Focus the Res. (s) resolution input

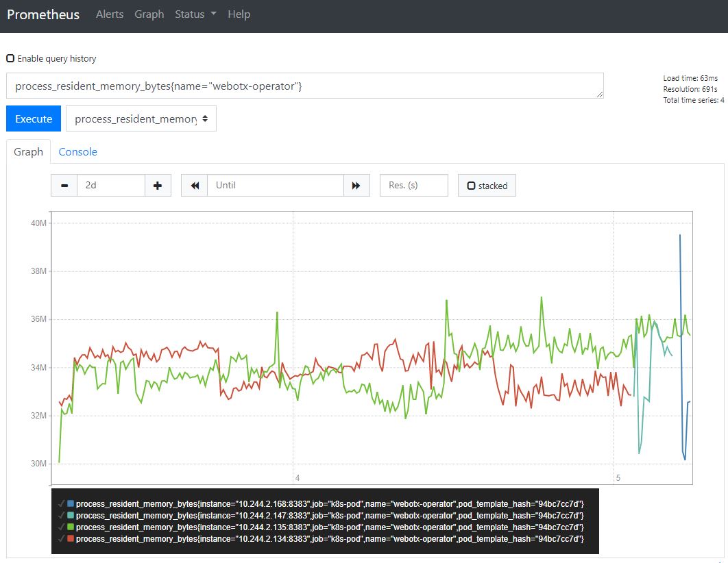[x=413, y=186]
